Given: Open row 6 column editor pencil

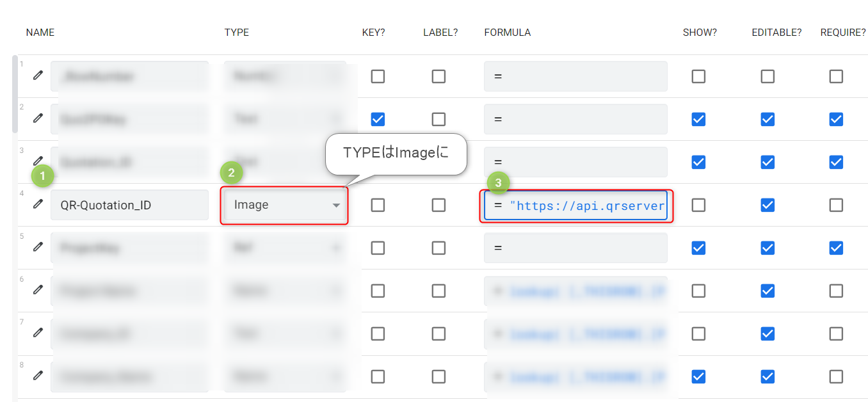Looking at the screenshot, I should (x=38, y=290).
